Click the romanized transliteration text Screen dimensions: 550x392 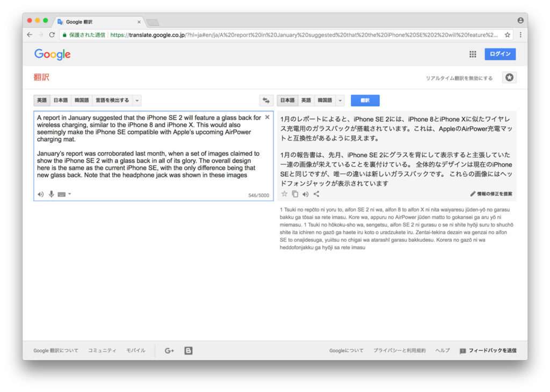(x=396, y=228)
